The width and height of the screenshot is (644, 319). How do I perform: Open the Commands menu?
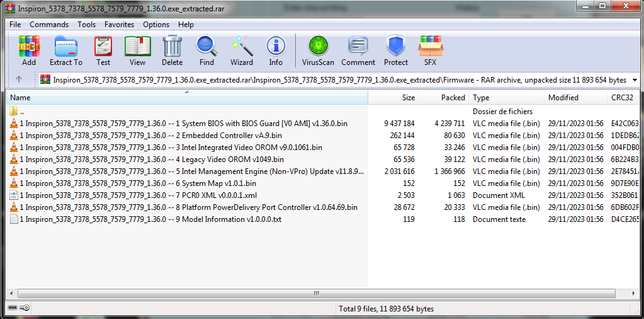tap(49, 25)
